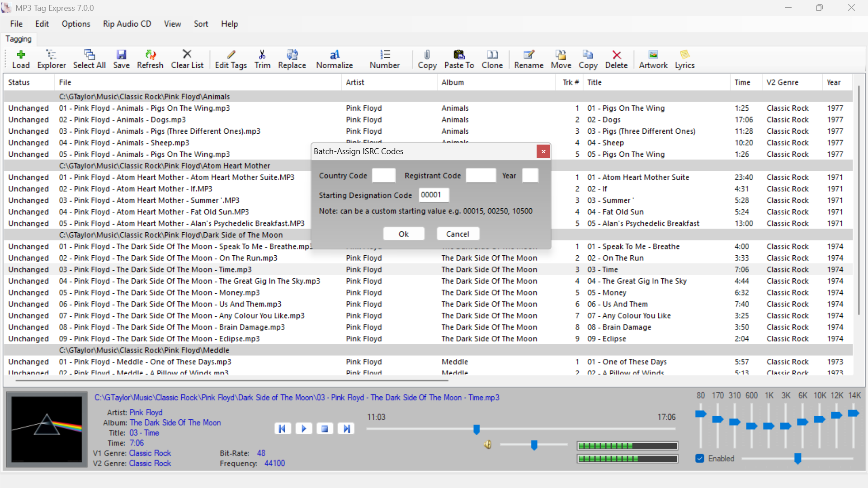
Task: Open the File menu
Action: (16, 24)
